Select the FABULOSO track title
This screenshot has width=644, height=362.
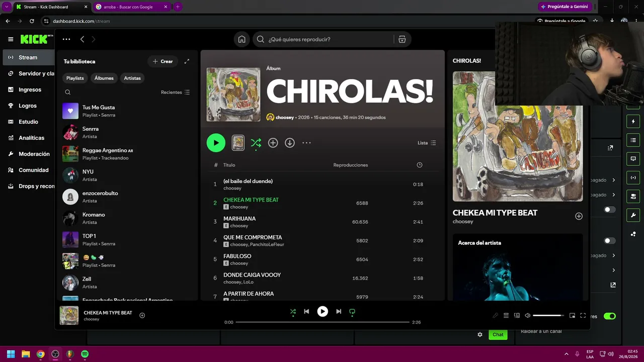(237, 256)
